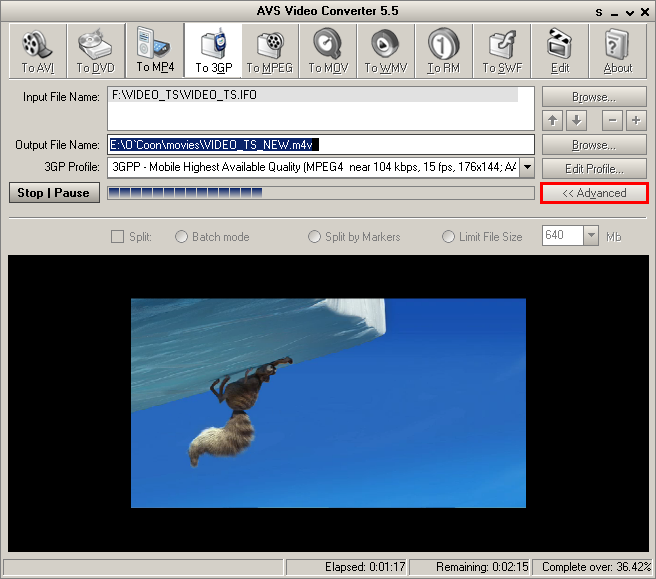This screenshot has width=656, height=579.
Task: Choose the To DVD format button
Action: pos(96,51)
